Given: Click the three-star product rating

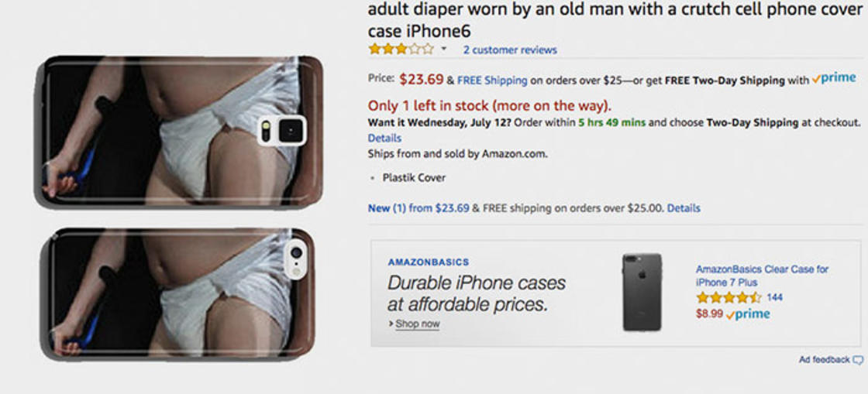Looking at the screenshot, I should (401, 50).
